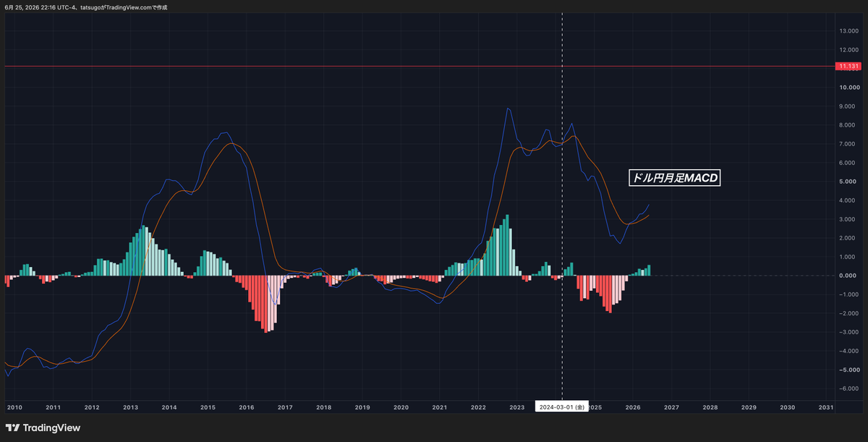Click the 2027 year label
Viewport: 868px width, 442px height.
672,407
